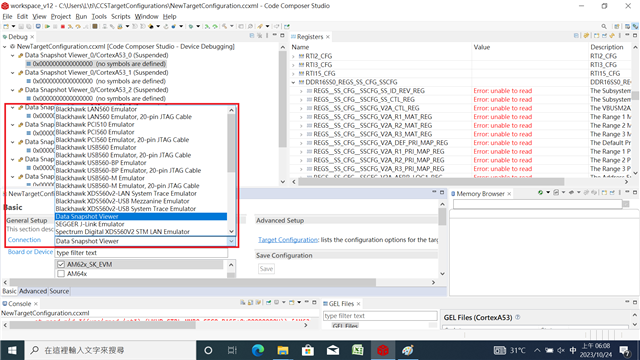Image resolution: width=640 pixels, height=360 pixels.
Task: Click the Registers horizontal scrollbar
Action: click(x=431, y=182)
